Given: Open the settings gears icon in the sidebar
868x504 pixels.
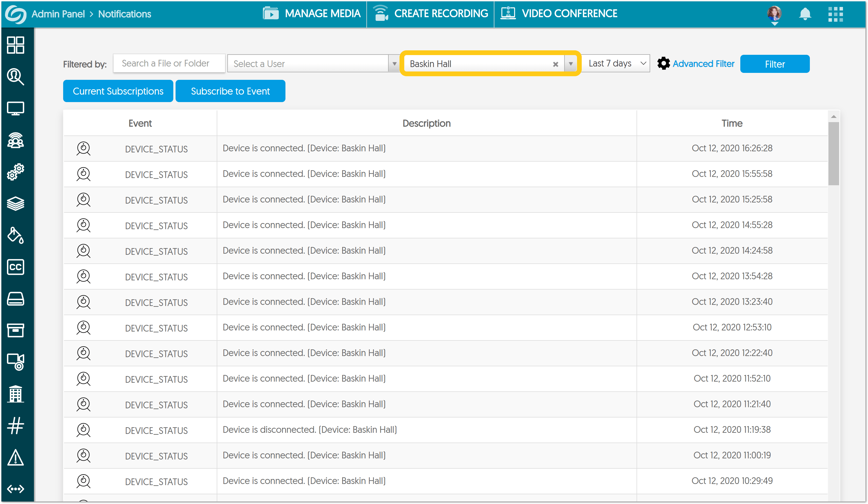Looking at the screenshot, I should (16, 171).
